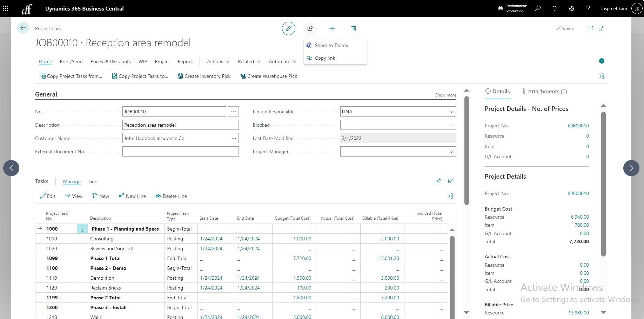Open page in new window icon
Screen dimensions: 644x319
coord(590,28)
